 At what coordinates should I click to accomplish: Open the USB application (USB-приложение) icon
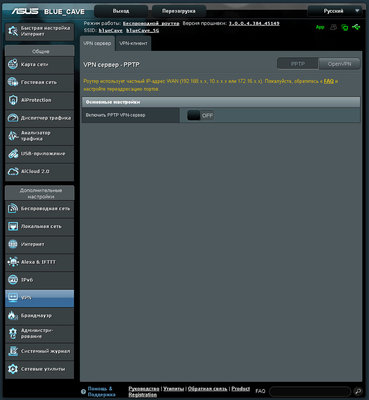(13, 154)
